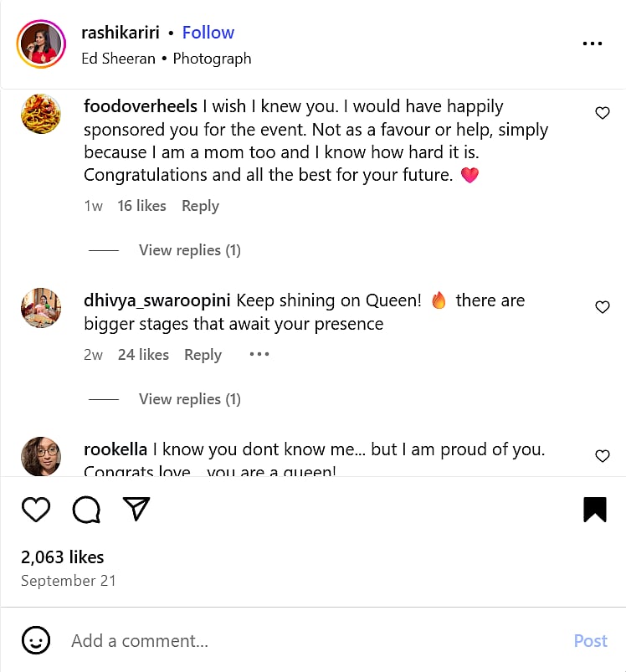Click the Add a comment field

tap(310, 641)
